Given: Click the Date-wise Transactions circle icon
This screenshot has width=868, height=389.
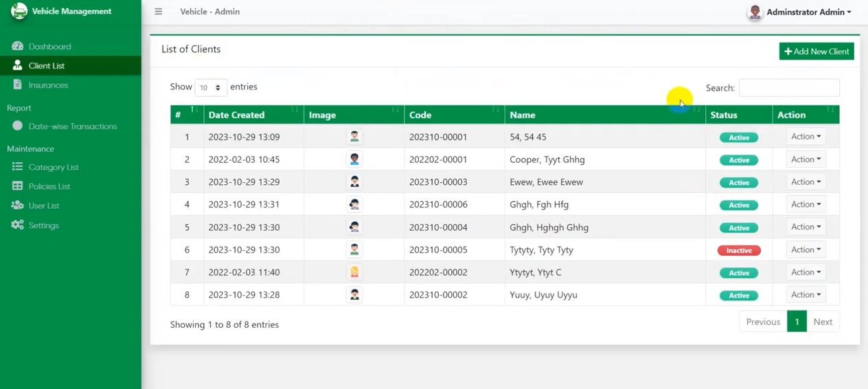Looking at the screenshot, I should coord(17,126).
